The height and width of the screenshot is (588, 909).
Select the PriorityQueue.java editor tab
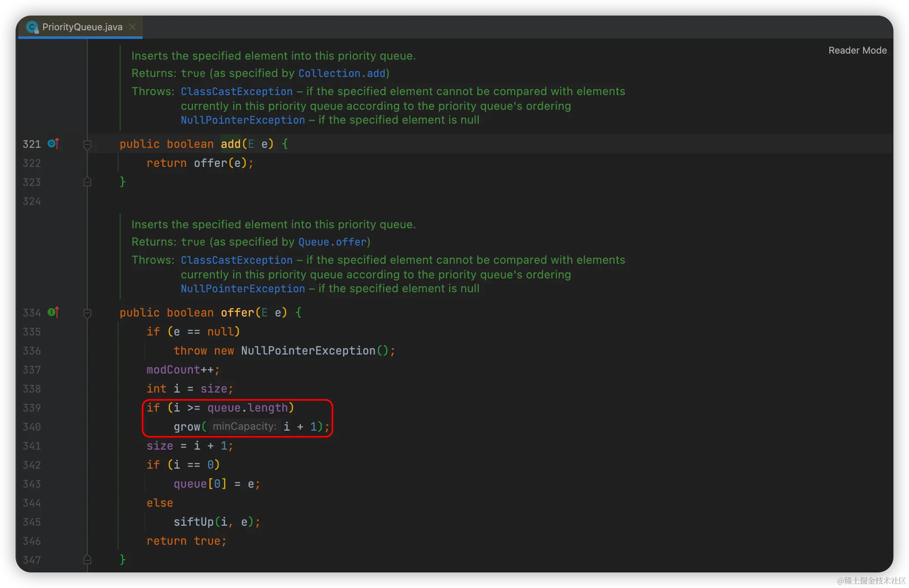click(x=80, y=27)
